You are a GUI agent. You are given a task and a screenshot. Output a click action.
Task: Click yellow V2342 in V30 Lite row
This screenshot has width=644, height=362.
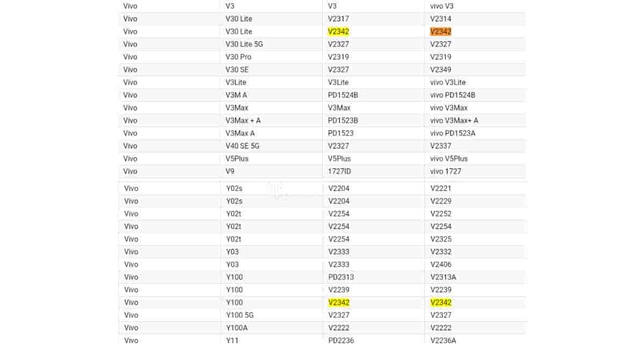[x=338, y=32]
